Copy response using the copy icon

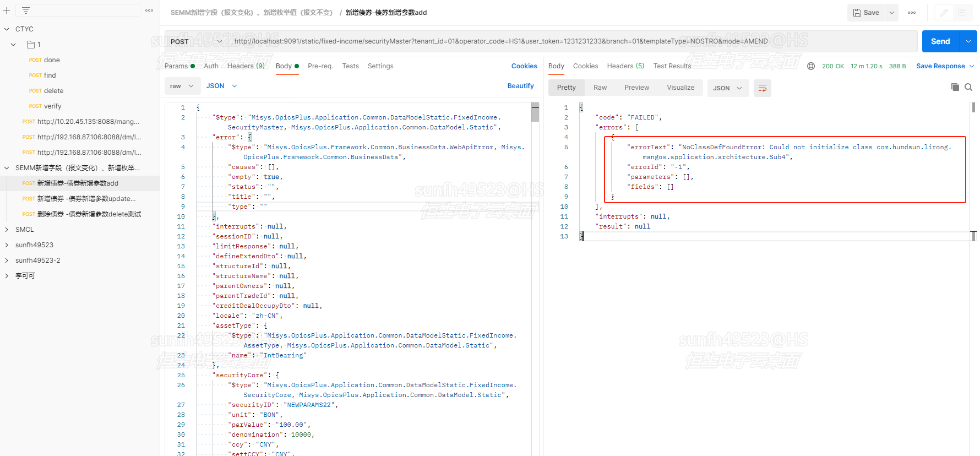click(x=955, y=87)
